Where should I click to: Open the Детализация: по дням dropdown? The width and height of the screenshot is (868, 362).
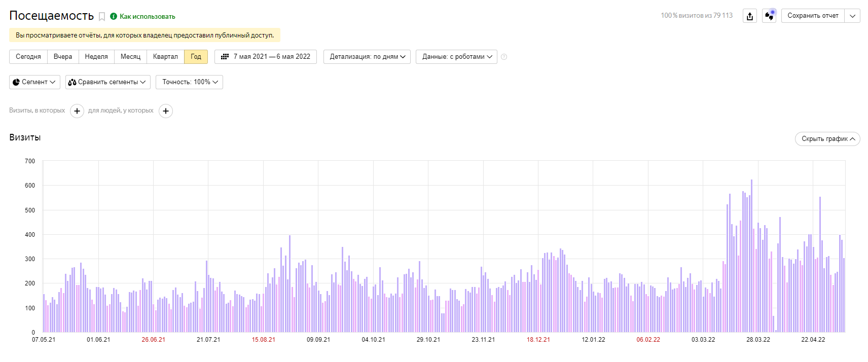click(367, 57)
